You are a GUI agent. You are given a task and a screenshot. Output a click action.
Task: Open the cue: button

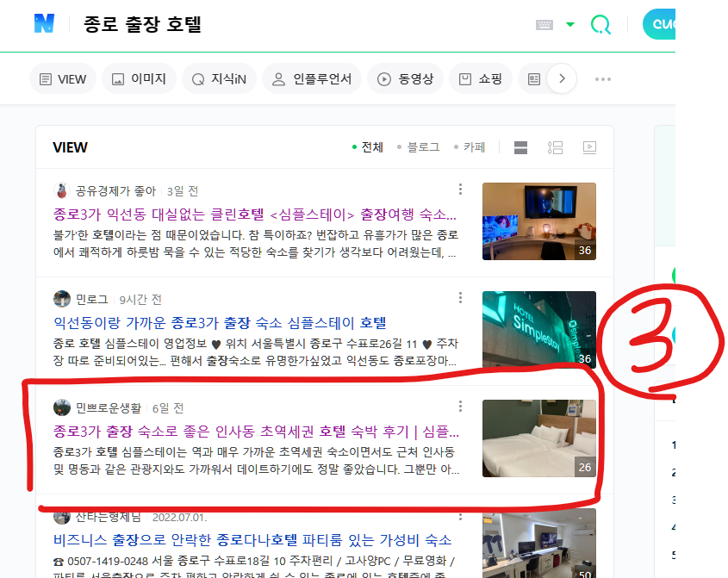pos(659,24)
